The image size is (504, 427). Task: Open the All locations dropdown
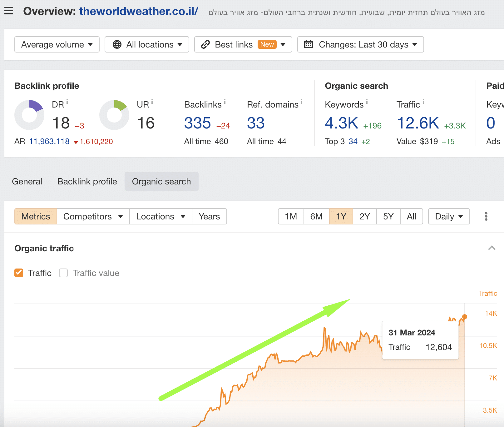147,44
